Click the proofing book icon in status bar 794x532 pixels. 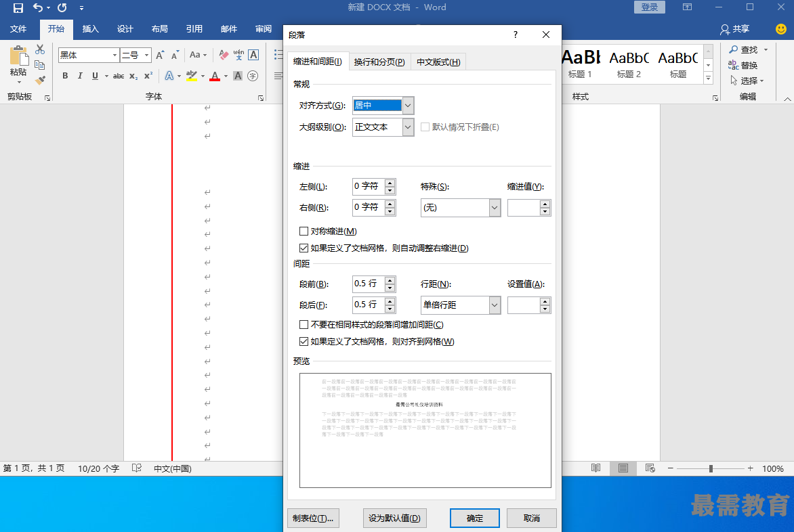point(137,468)
